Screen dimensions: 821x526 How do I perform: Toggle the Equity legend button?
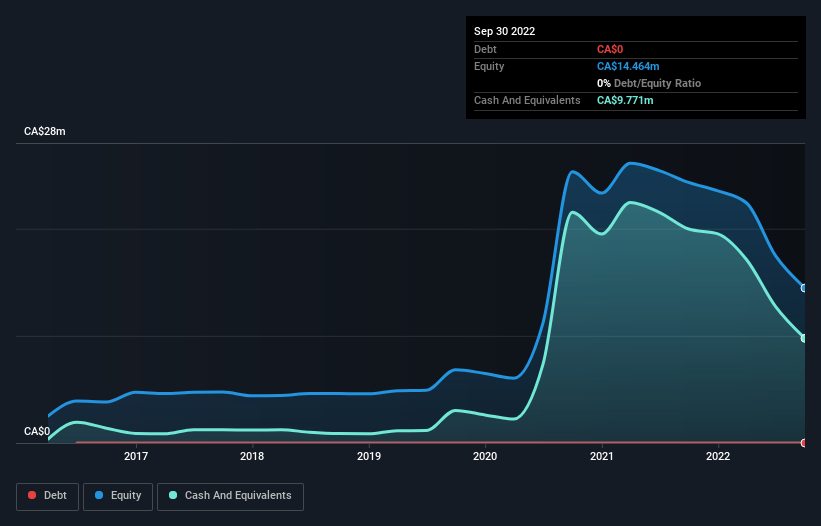(118, 496)
